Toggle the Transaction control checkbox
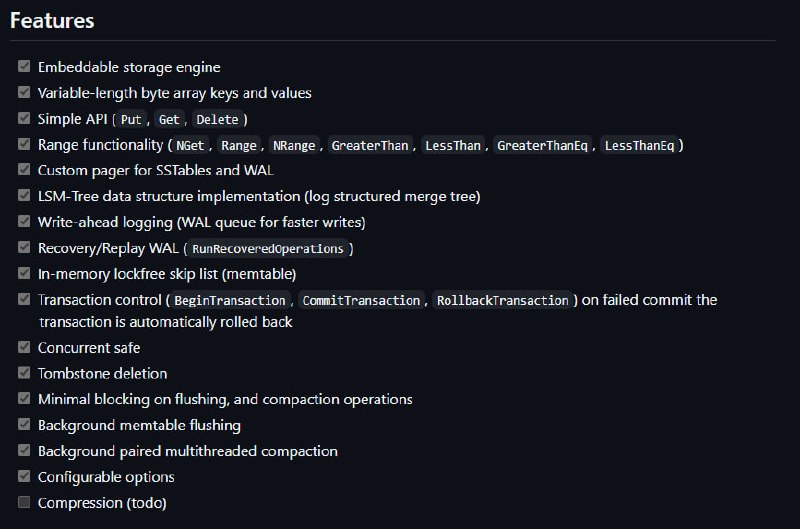This screenshot has height=529, width=800. [x=24, y=299]
